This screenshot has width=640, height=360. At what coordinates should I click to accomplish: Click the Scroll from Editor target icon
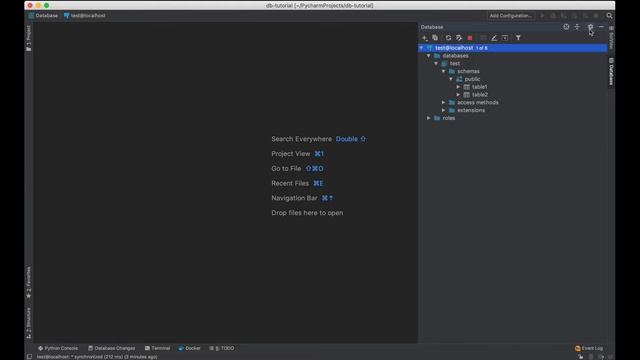tap(566, 27)
